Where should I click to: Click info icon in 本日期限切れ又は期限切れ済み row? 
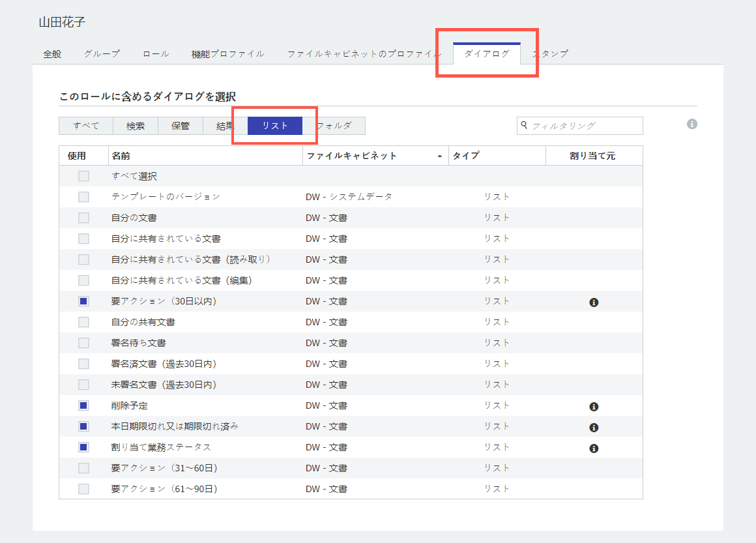pos(594,427)
